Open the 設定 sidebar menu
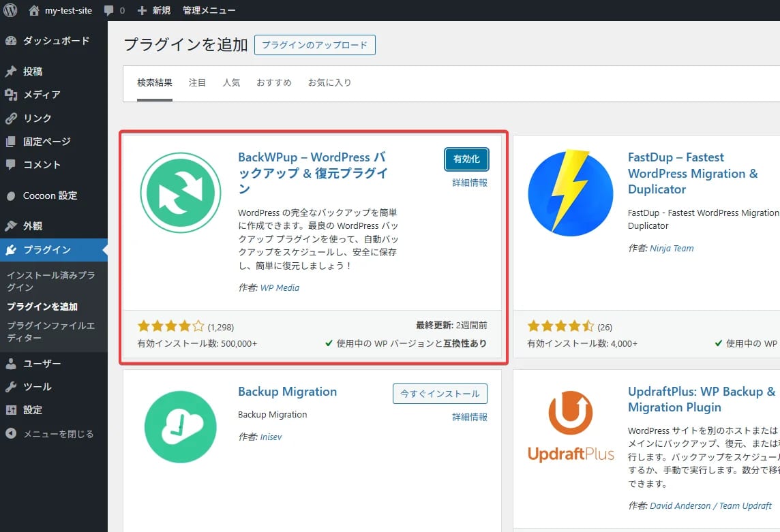This screenshot has width=780, height=532. pyautogui.click(x=33, y=410)
